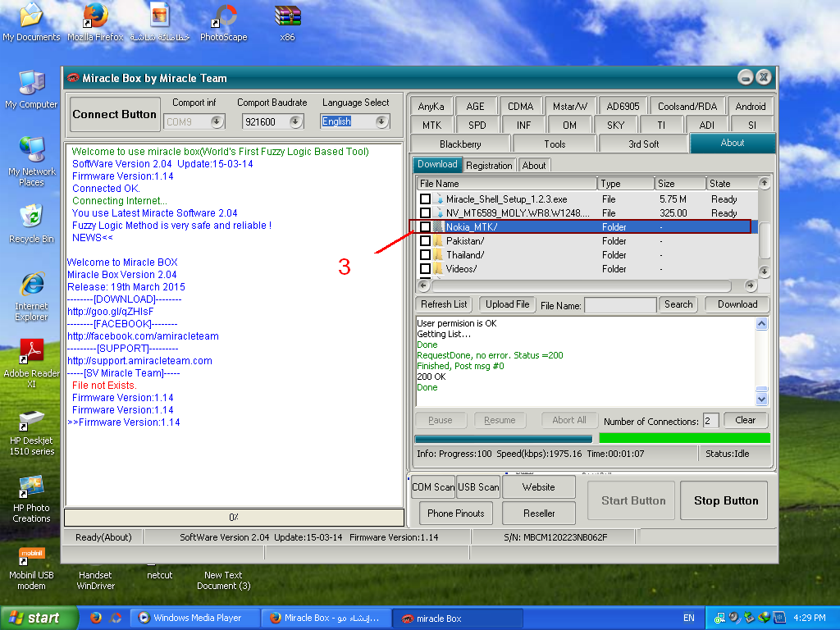Click file list scroll right arrow
Image resolution: width=840 pixels, height=630 pixels.
[750, 285]
